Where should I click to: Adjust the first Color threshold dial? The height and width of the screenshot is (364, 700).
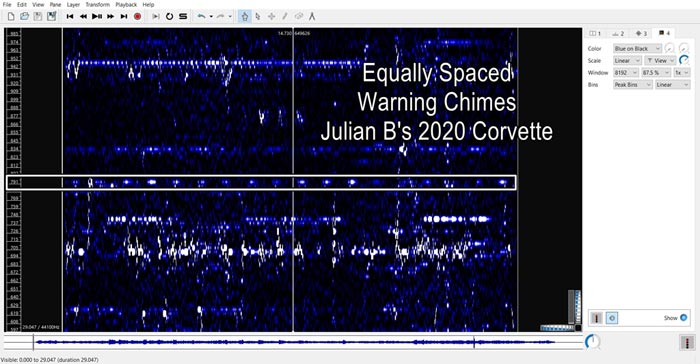[x=669, y=48]
